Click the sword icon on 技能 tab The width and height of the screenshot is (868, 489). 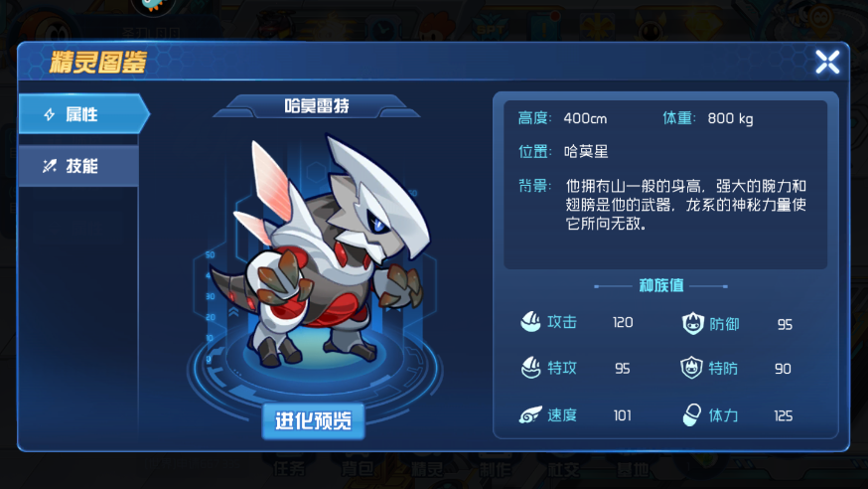click(x=50, y=166)
